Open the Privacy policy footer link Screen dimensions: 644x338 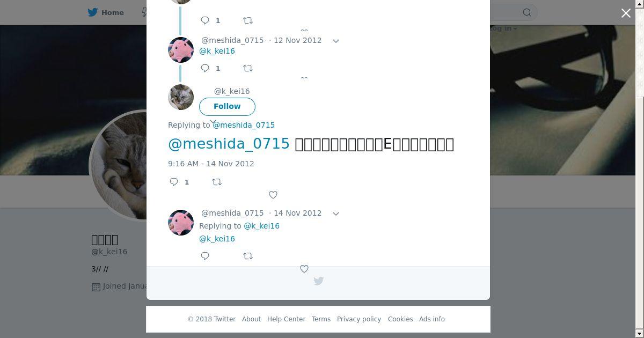(359, 319)
